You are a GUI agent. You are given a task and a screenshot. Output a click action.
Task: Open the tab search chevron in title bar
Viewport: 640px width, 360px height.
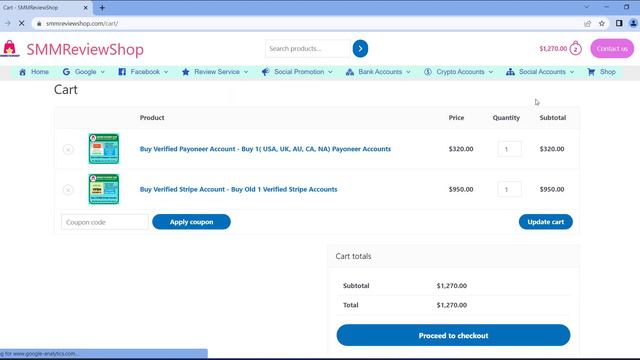click(x=587, y=7)
